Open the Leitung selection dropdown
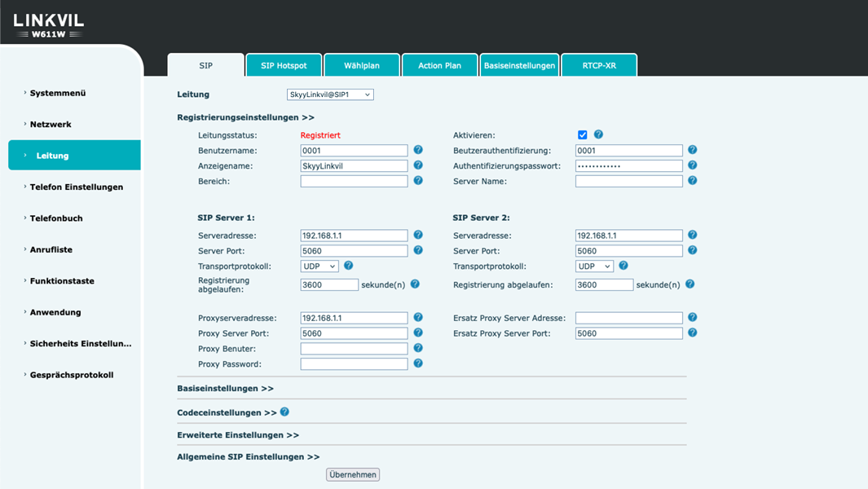This screenshot has width=868, height=489. click(x=330, y=95)
